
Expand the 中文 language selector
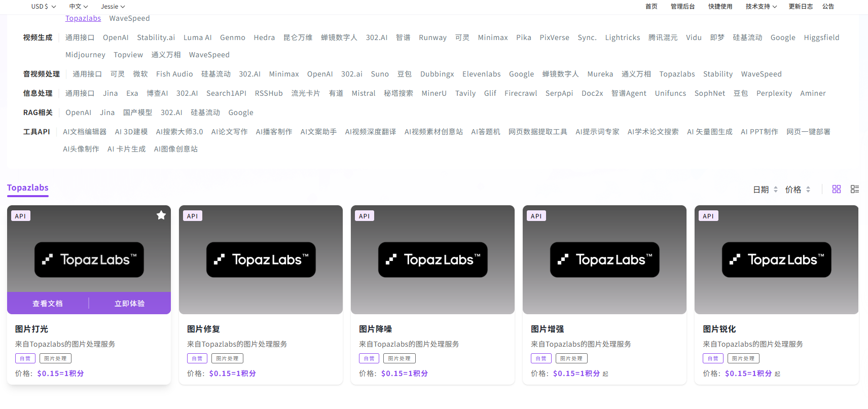(x=79, y=7)
